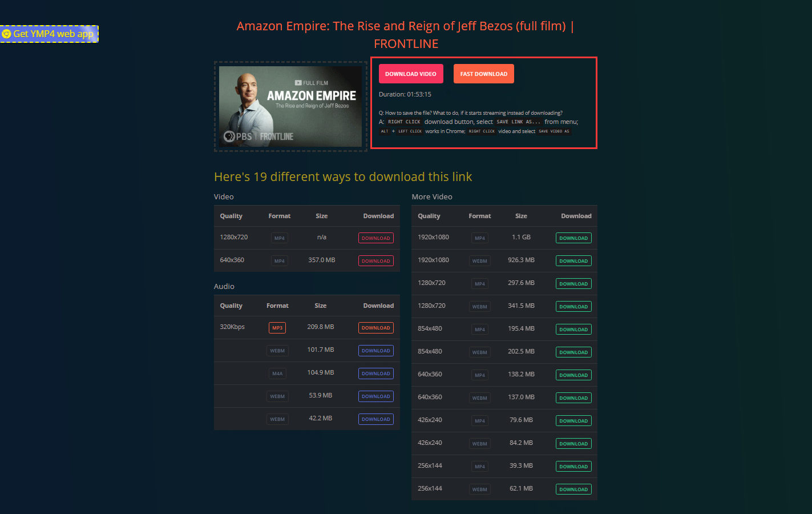Download the 101.7 MB WEBM audio
Screen dimensions: 812x514
376,351
